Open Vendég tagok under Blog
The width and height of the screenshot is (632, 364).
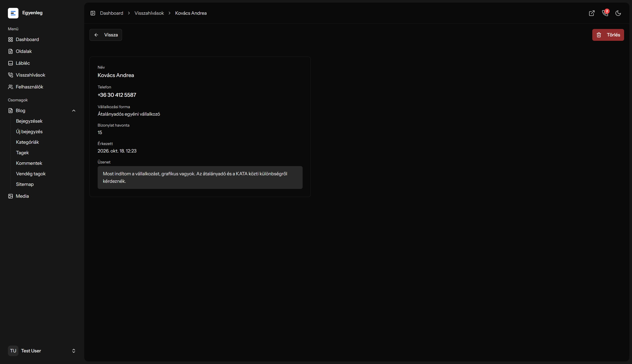31,174
